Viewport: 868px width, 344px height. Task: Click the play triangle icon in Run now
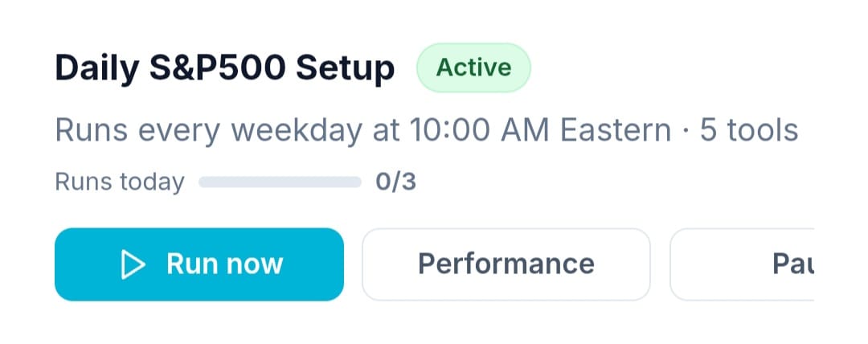point(133,264)
